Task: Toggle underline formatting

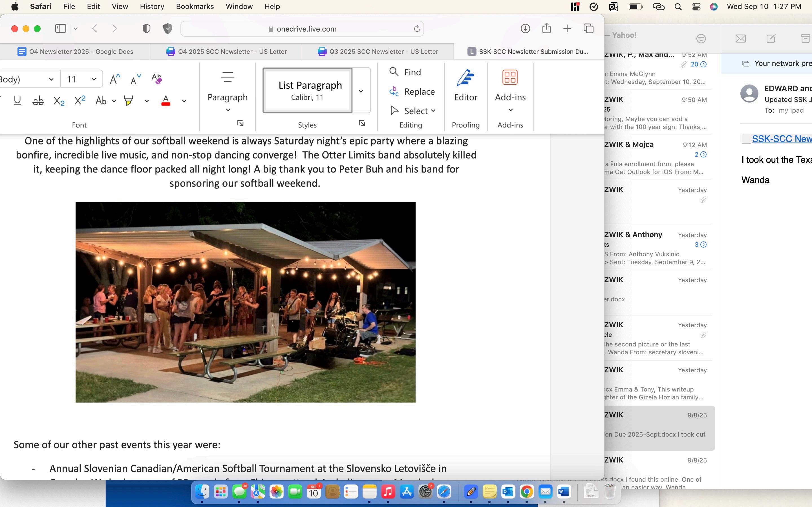Action: (17, 101)
